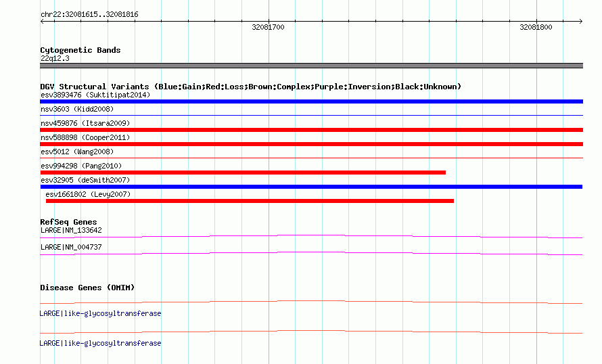This screenshot has height=364, width=602.
Task: Click the esv5012 (Wang2008) label
Action: [77, 152]
